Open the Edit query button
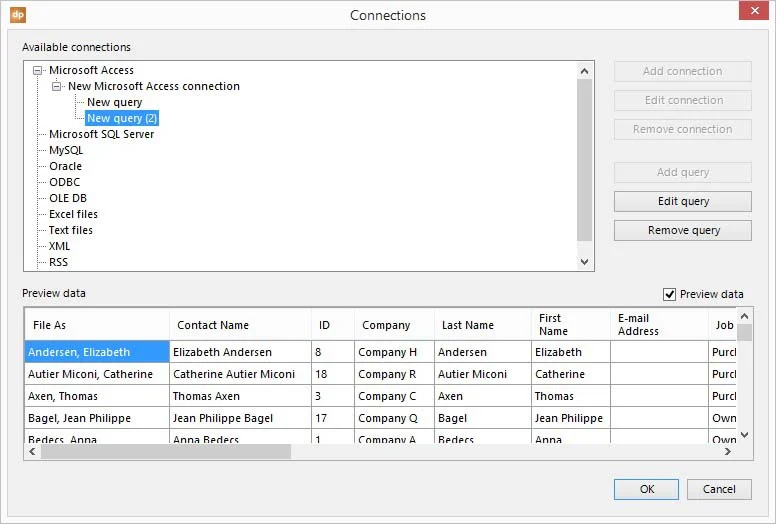The image size is (776, 524). click(x=682, y=201)
